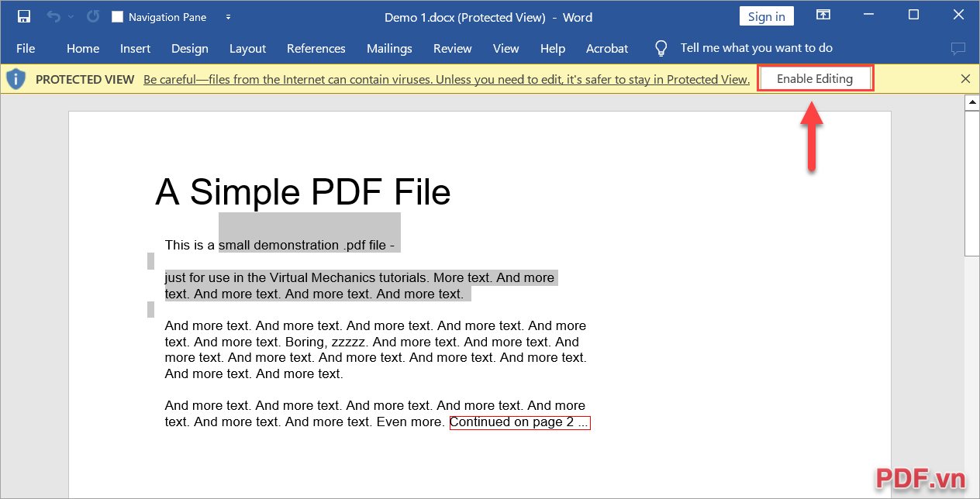Viewport: 980px width, 499px height.
Task: Click the vertical scrollbar thumb
Action: (x=971, y=183)
